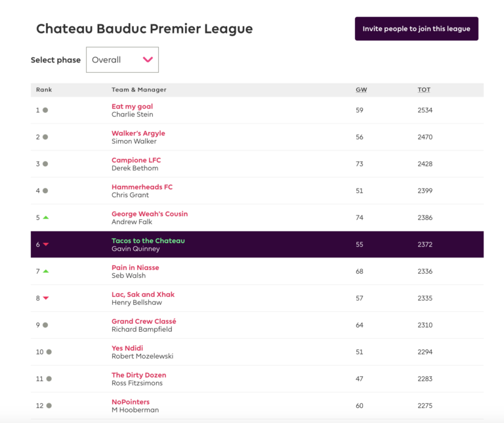Open the Eat my goal team
The image size is (504, 423).
point(132,106)
